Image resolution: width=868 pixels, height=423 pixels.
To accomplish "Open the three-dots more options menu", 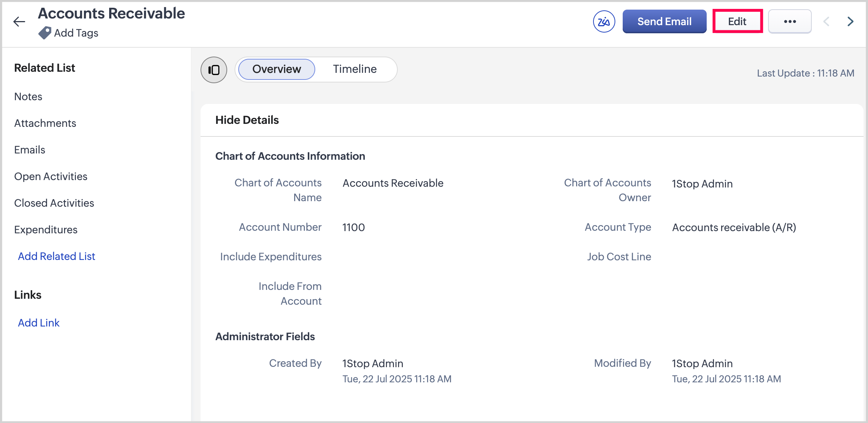I will pos(790,21).
